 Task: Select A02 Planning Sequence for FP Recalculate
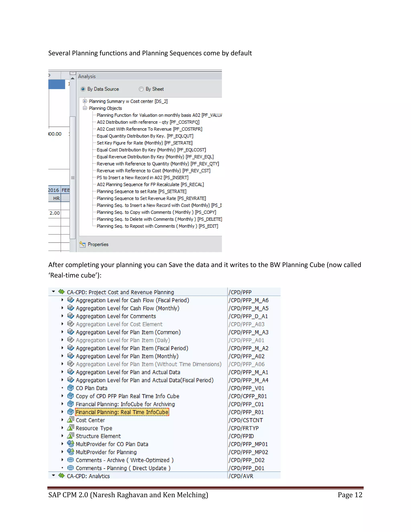pos(150,185)
